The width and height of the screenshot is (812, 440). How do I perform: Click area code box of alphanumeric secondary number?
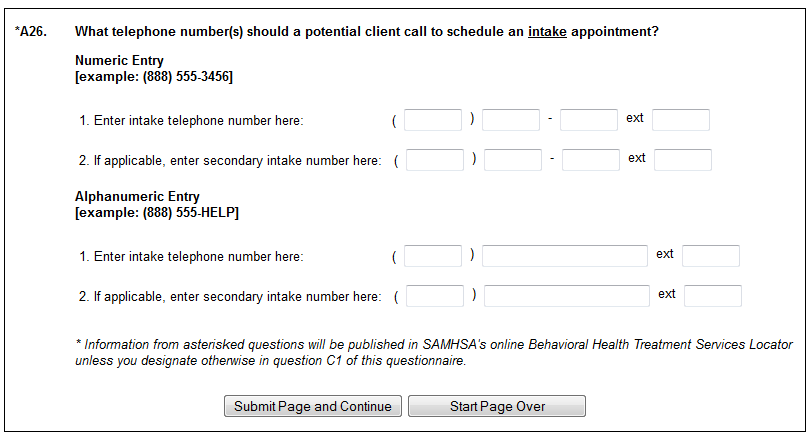click(435, 296)
